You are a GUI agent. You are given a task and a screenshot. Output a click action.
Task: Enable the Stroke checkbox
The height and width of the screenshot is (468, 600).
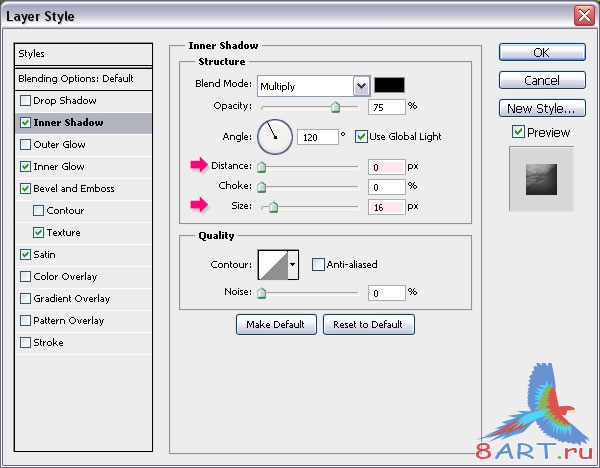25,342
